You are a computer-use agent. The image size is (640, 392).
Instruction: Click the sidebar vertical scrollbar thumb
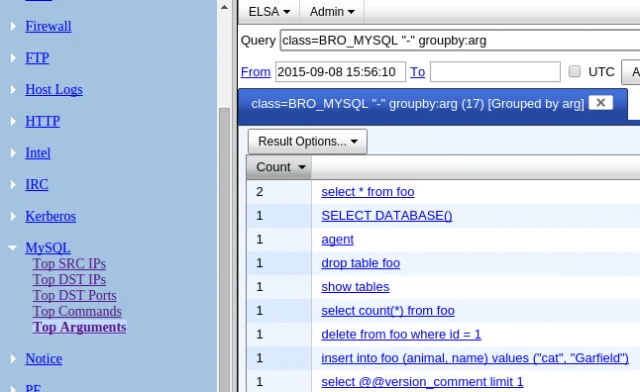[224, 249]
